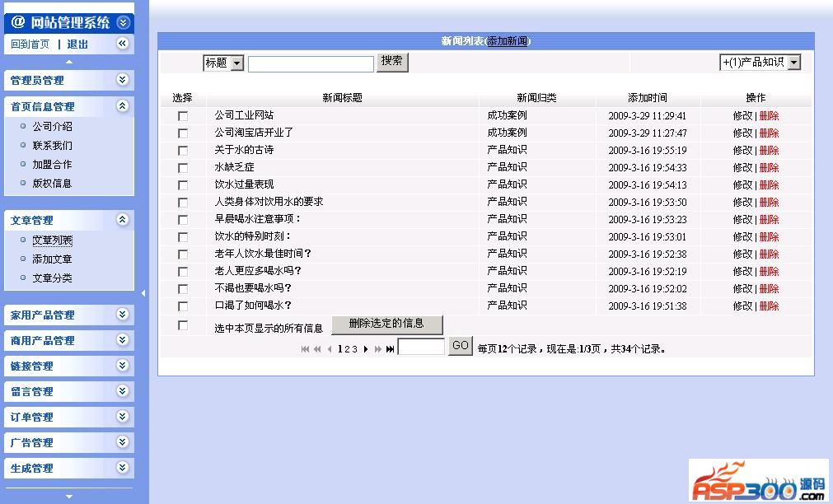Click 修改 for 不渴也要喝水吗? row
This screenshot has height=504, width=833.
click(x=742, y=289)
